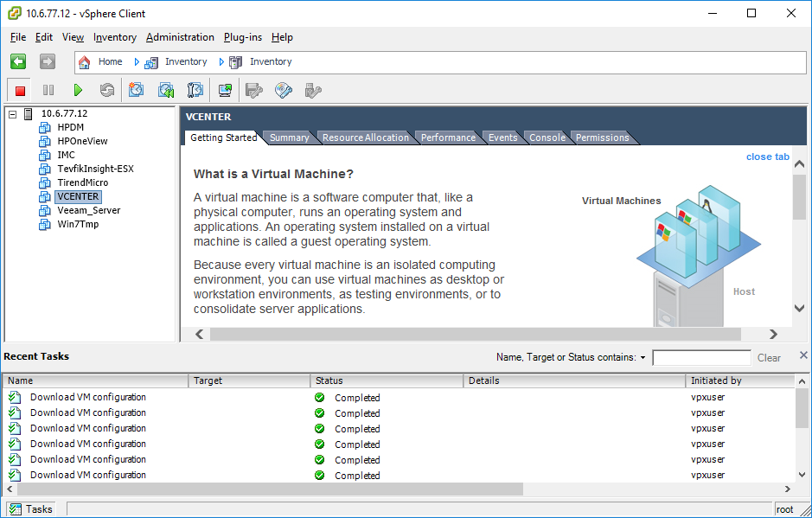The image size is (812, 518).
Task: Click the Suspend (pause) toolbar icon
Action: click(x=48, y=91)
